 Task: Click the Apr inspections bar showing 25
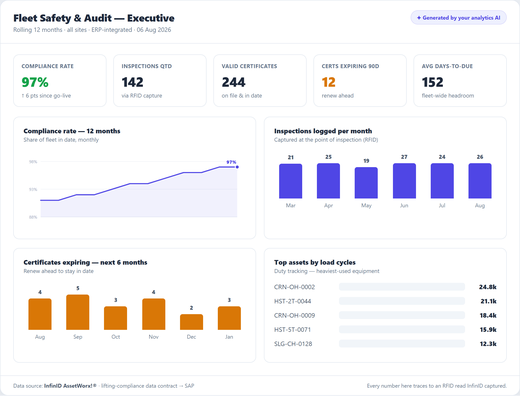pyautogui.click(x=328, y=181)
